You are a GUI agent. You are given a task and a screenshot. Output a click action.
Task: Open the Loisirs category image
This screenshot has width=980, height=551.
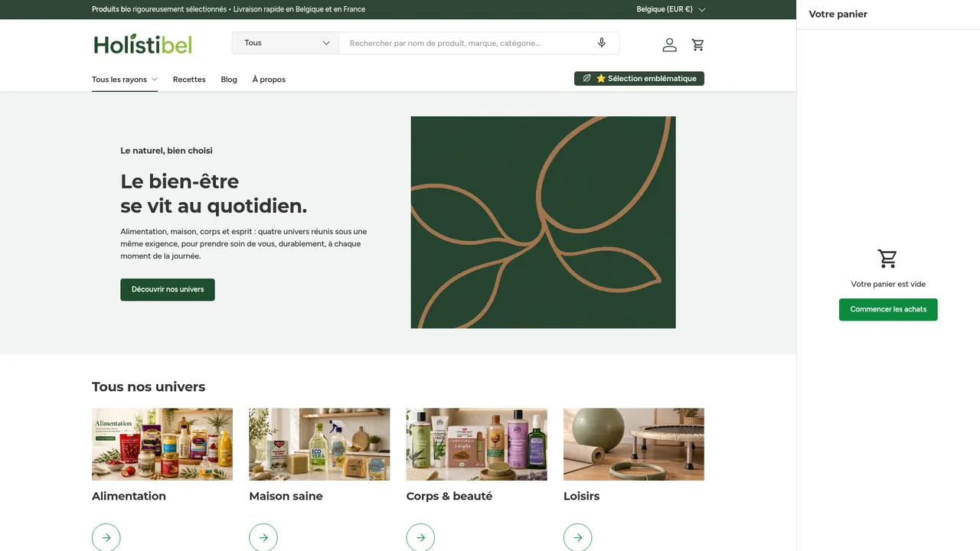click(634, 444)
